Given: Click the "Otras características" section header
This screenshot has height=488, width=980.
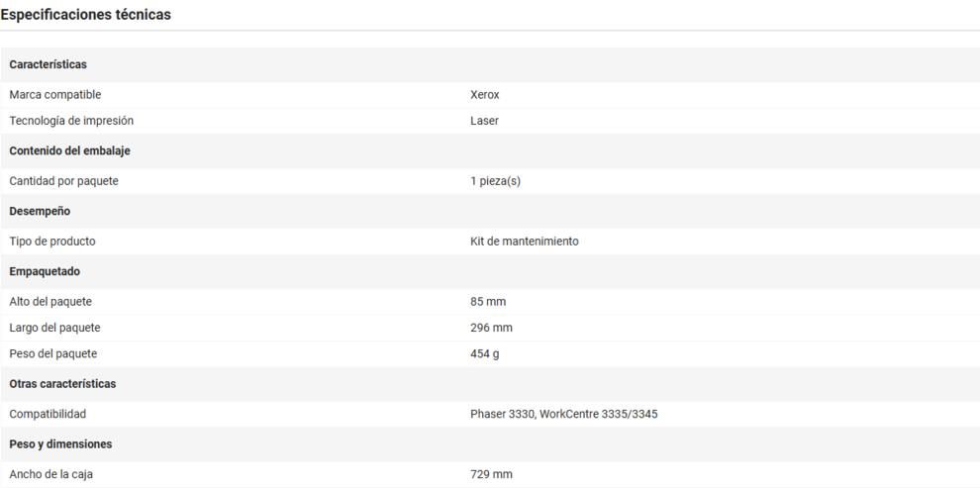Looking at the screenshot, I should (62, 383).
